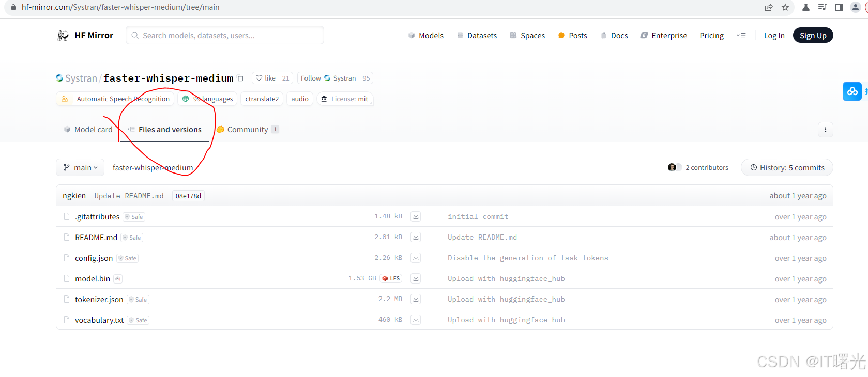Click the Safe badge next to config.json
Image resolution: width=868 pixels, height=377 pixels.
(127, 258)
